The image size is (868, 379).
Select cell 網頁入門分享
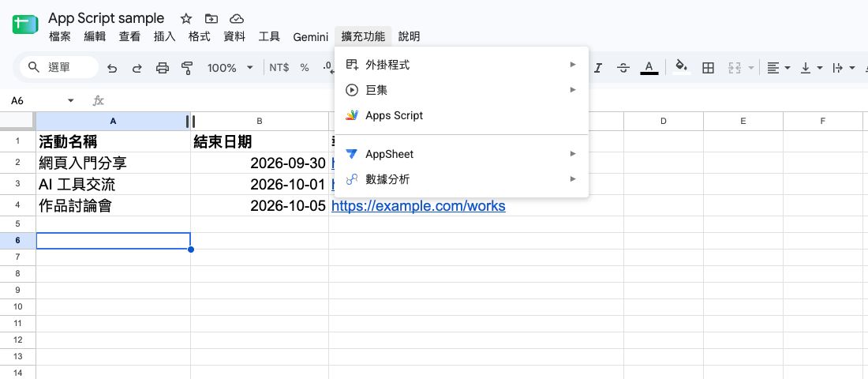pos(114,163)
